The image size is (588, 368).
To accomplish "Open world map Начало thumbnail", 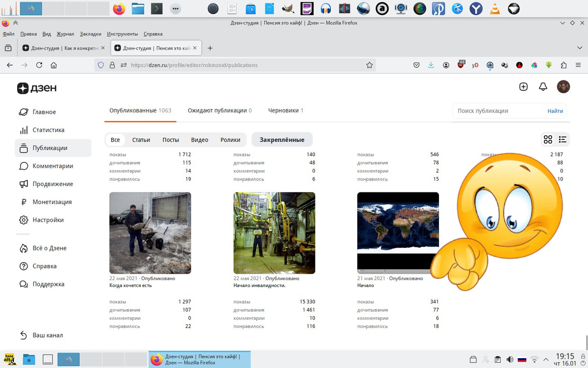I will (x=398, y=233).
